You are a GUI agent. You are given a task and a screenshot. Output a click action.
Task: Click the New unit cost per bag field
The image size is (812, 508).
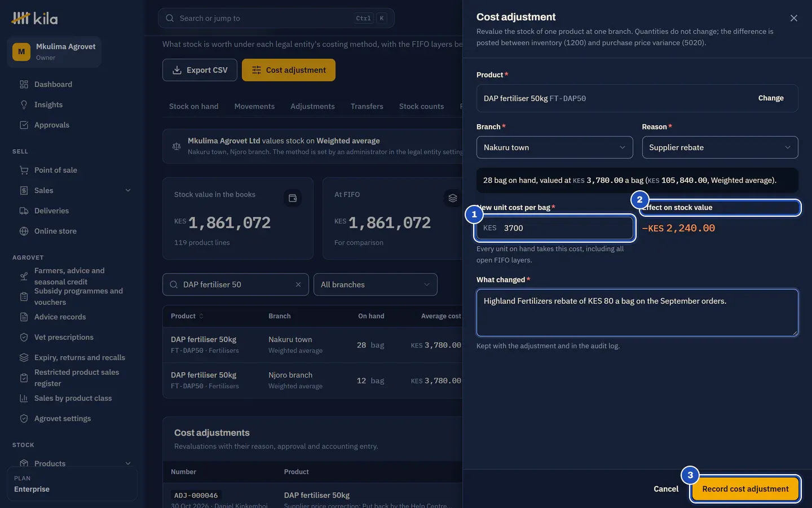[555, 228]
